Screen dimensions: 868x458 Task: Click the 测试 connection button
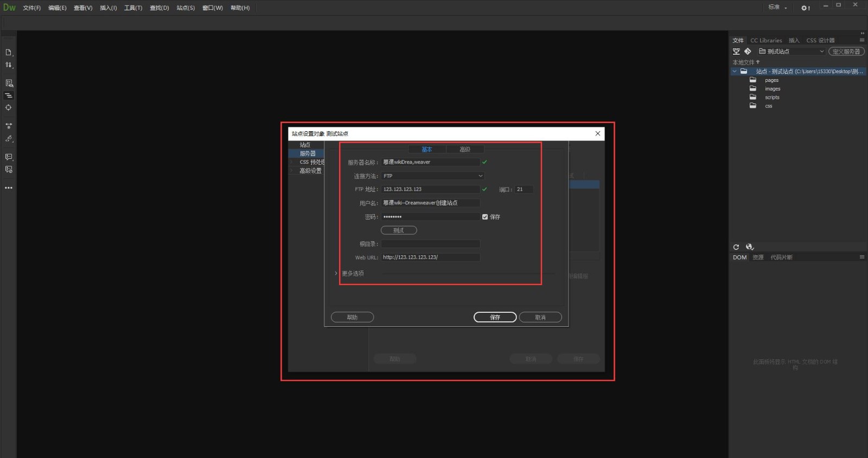[399, 230]
